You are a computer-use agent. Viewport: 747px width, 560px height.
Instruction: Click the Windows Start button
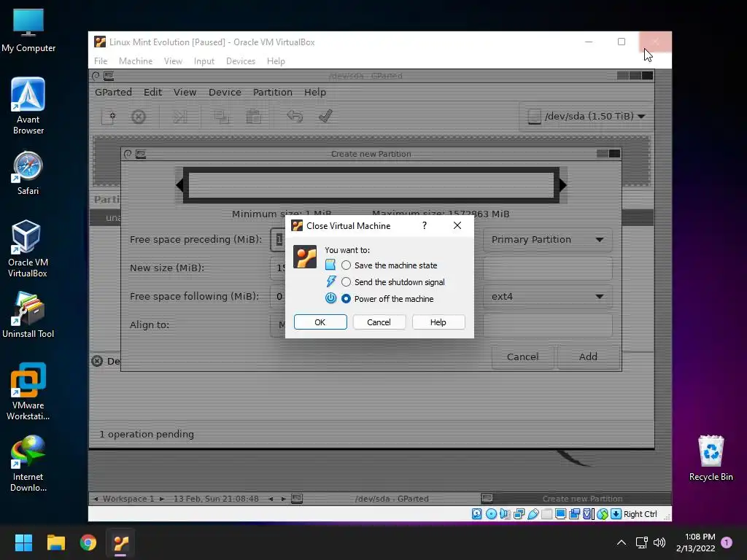tap(23, 542)
